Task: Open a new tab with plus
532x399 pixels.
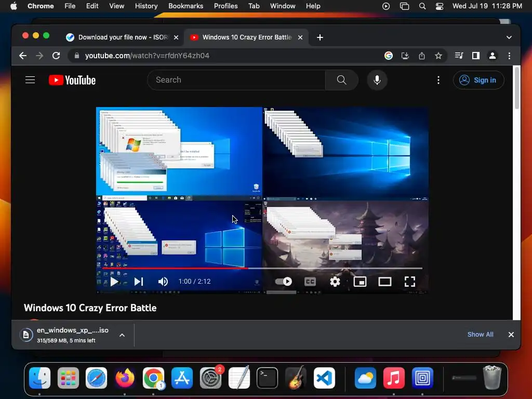Action: pyautogui.click(x=320, y=37)
